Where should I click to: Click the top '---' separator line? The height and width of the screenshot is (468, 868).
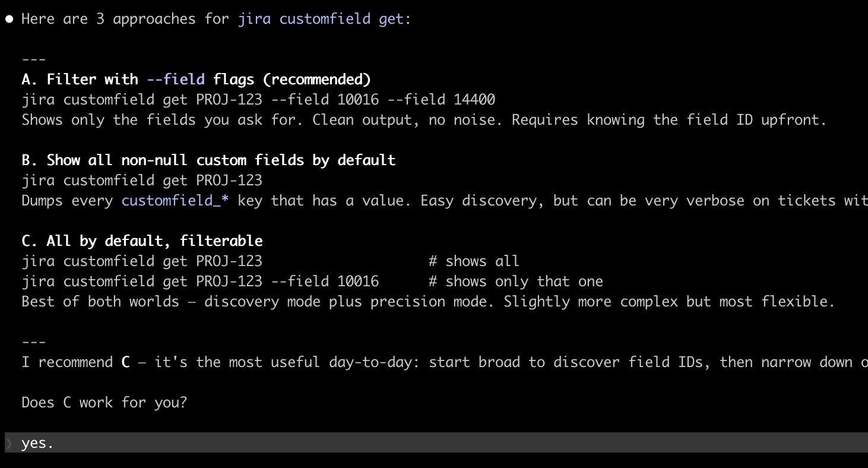34,59
